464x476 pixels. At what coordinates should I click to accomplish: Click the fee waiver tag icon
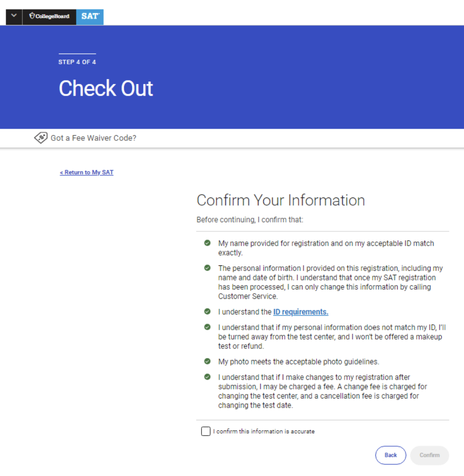[x=41, y=137]
